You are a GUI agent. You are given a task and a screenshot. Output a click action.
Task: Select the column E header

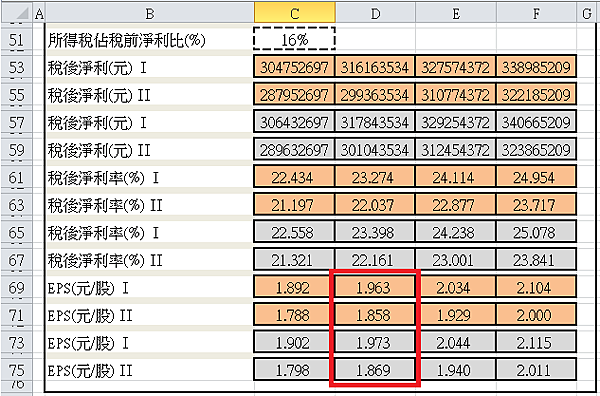point(456,14)
